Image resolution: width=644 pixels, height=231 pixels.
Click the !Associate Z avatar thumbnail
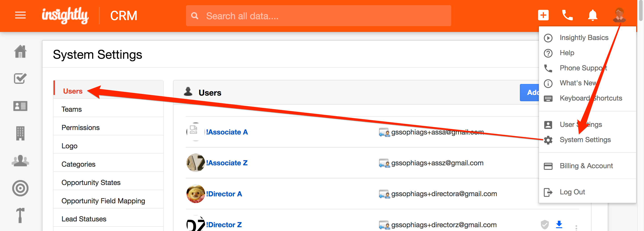195,163
